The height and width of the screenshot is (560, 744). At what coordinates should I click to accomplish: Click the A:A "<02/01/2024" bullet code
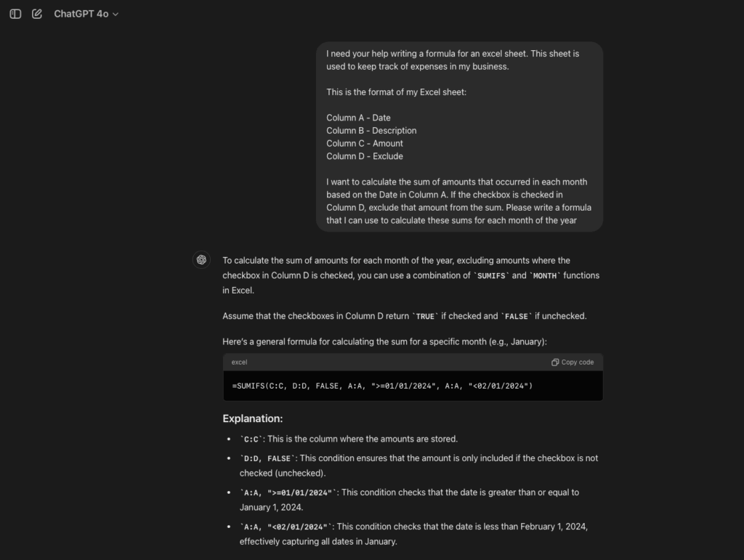click(x=287, y=527)
